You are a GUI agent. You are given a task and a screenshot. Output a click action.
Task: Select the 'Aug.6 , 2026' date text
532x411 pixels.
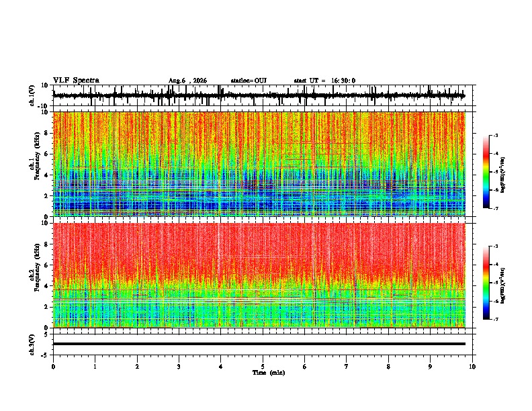pyautogui.click(x=187, y=81)
